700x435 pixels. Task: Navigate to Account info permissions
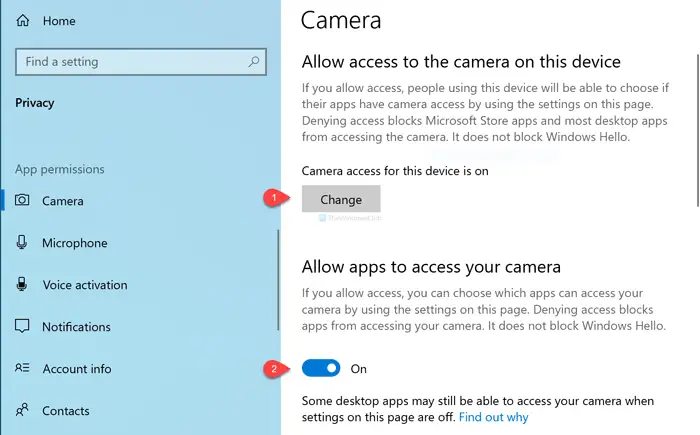(x=77, y=369)
